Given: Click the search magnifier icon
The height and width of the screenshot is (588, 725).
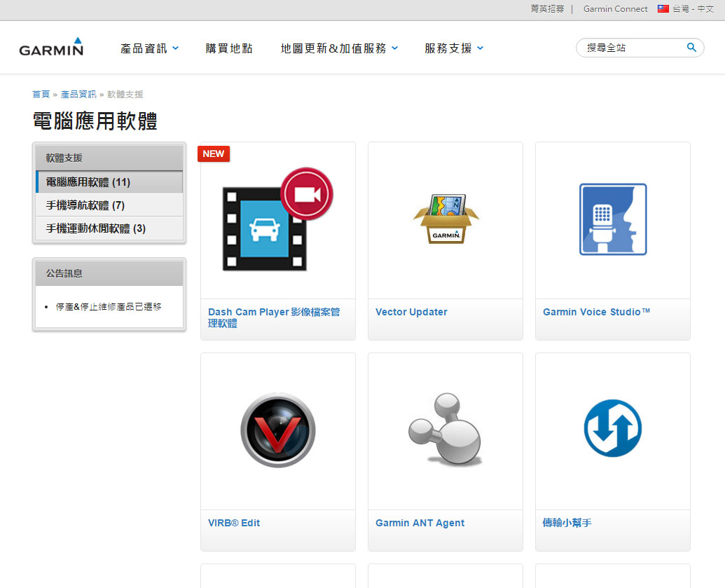Looking at the screenshot, I should tap(691, 47).
